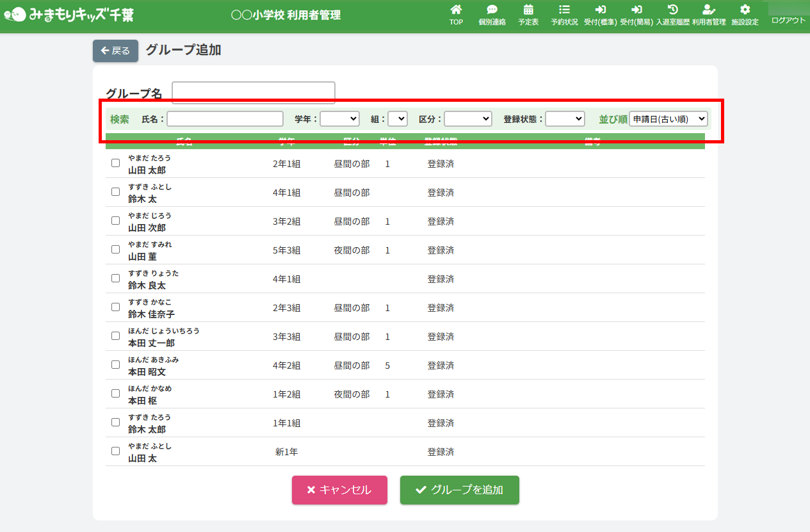Check the box for 山田 太郎
This screenshot has width=810, height=532.
[116, 163]
